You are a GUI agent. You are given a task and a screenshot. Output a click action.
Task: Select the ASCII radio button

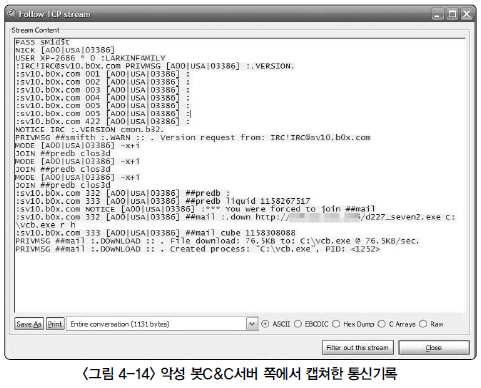tap(265, 324)
